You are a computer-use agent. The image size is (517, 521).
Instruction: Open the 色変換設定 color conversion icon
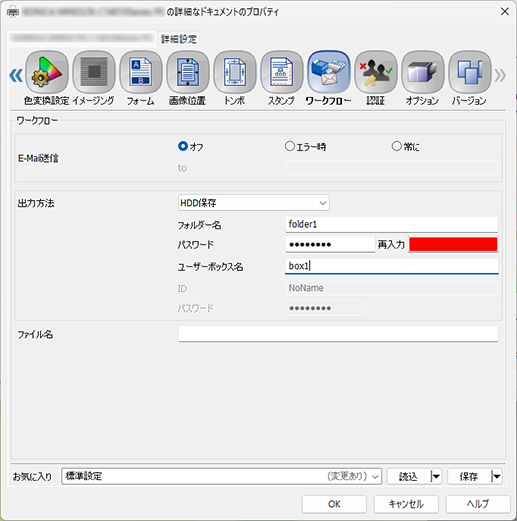click(47, 72)
